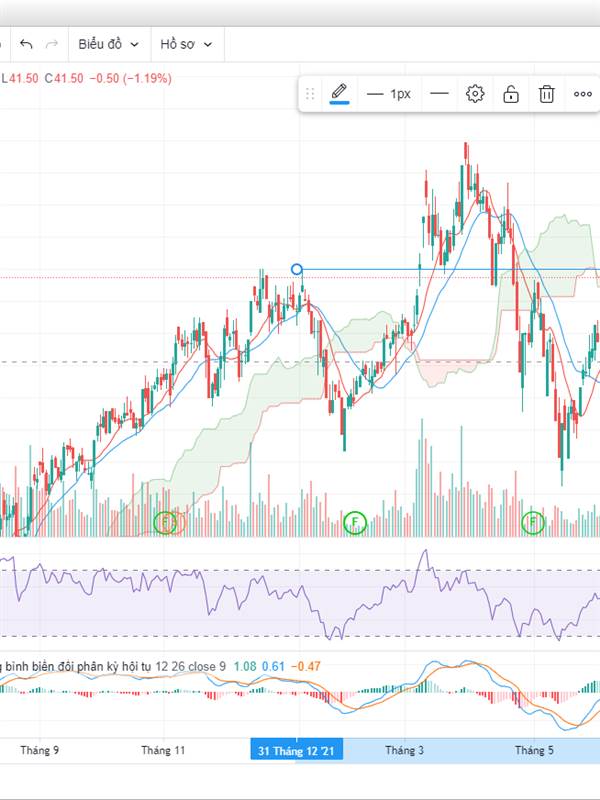The image size is (600, 800).
Task: Open drawing settings gear icon
Action: 475,94
